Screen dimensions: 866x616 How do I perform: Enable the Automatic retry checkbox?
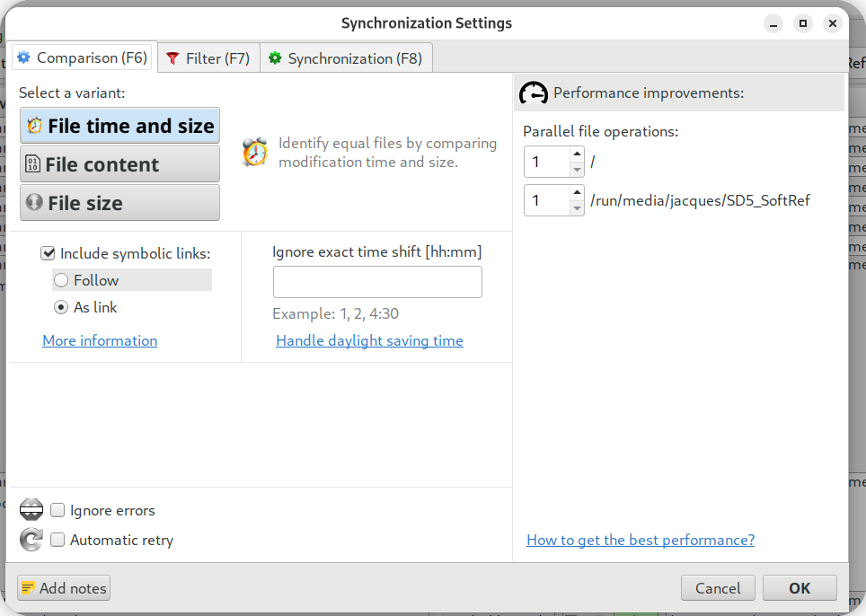click(x=57, y=540)
